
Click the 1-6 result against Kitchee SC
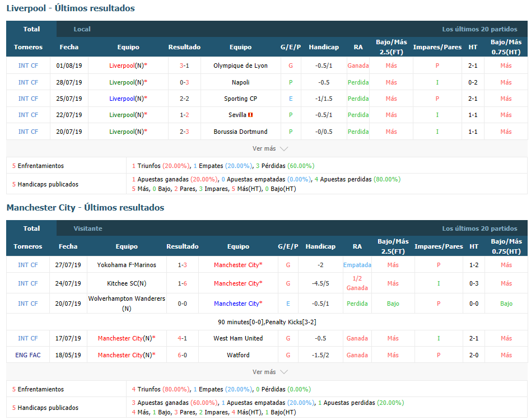tap(182, 283)
